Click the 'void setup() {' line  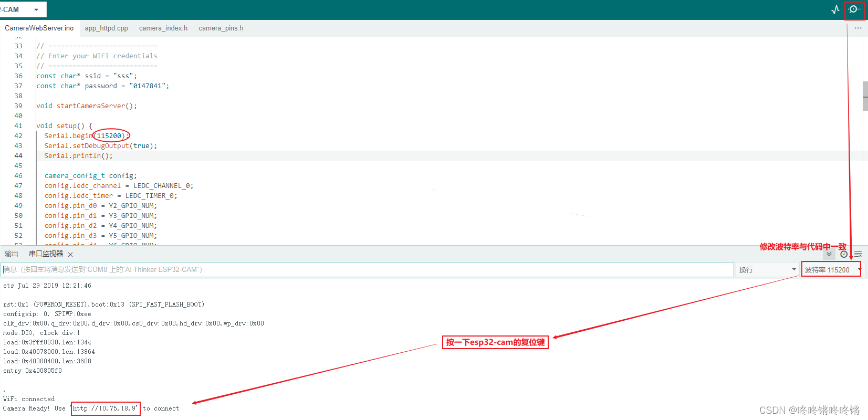pyautogui.click(x=64, y=126)
